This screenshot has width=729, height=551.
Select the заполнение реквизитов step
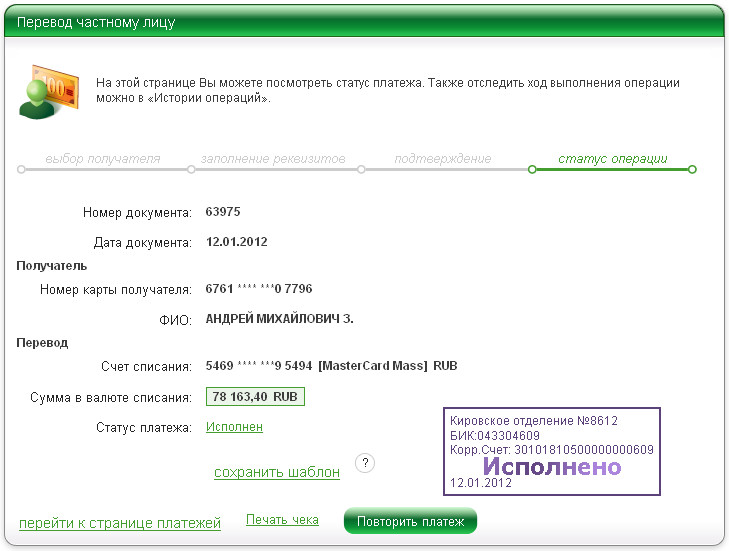tap(273, 159)
